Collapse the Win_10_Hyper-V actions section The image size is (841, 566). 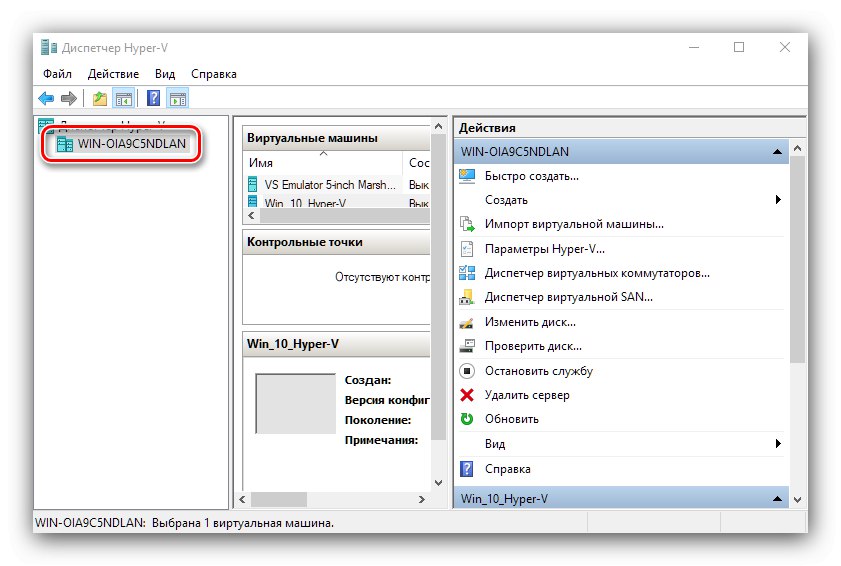(777, 499)
